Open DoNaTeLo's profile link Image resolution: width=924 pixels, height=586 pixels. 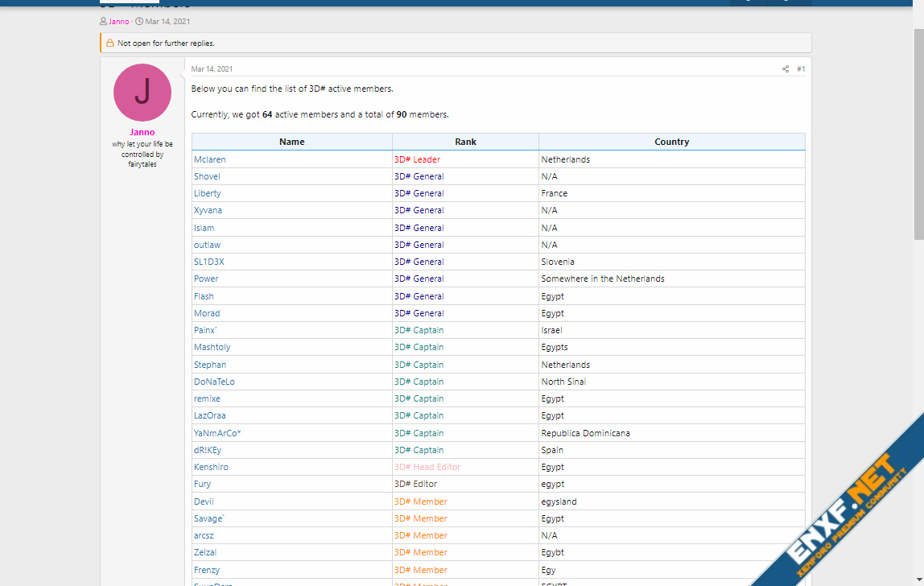[x=214, y=382]
